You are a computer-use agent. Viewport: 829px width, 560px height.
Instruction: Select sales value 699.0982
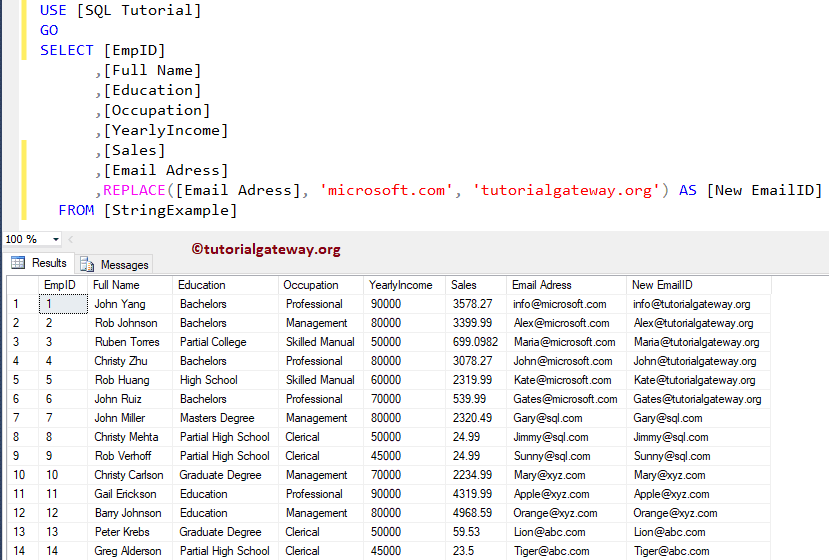pos(476,342)
